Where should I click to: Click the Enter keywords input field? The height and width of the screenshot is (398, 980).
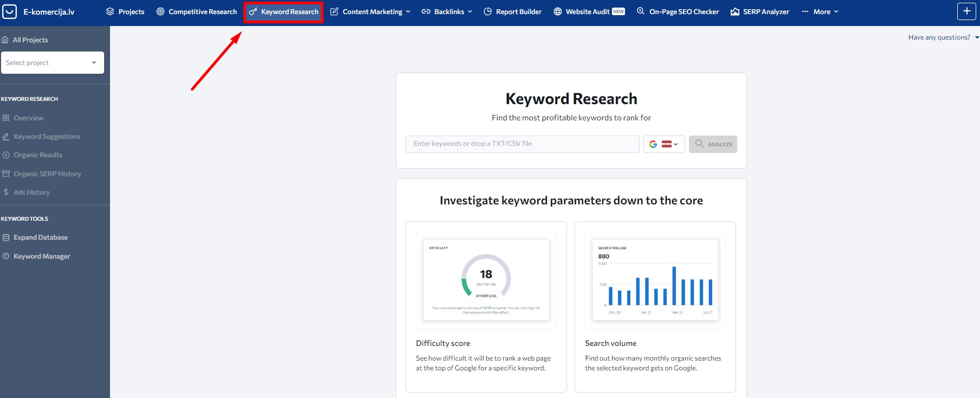(522, 144)
